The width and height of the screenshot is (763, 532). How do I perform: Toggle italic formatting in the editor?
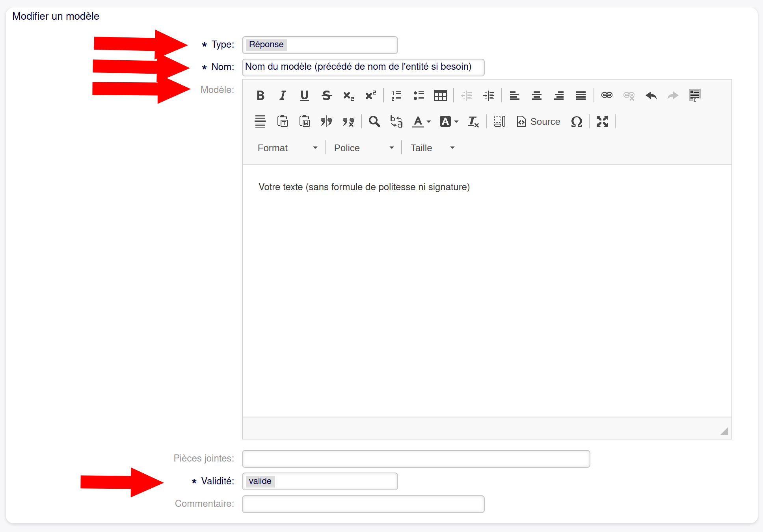coord(282,96)
